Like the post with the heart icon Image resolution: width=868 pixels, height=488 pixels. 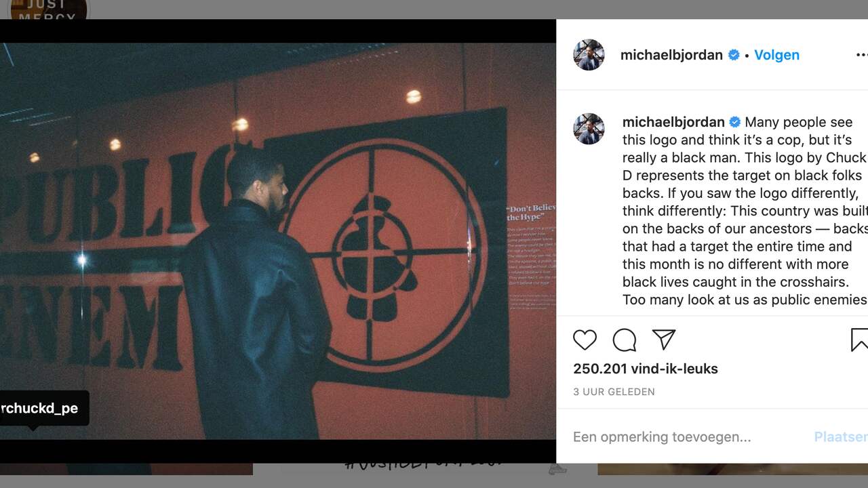585,340
